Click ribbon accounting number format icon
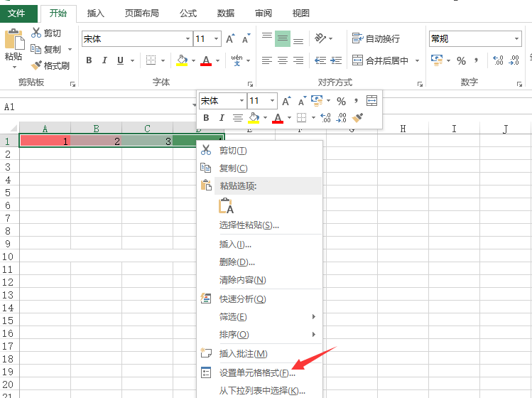Screen dimensions: 532x398 [x=437, y=60]
